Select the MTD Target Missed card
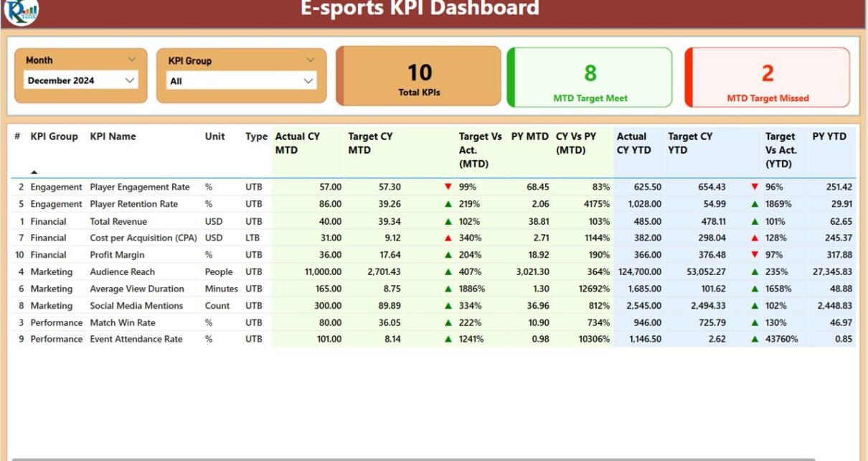 [x=767, y=78]
